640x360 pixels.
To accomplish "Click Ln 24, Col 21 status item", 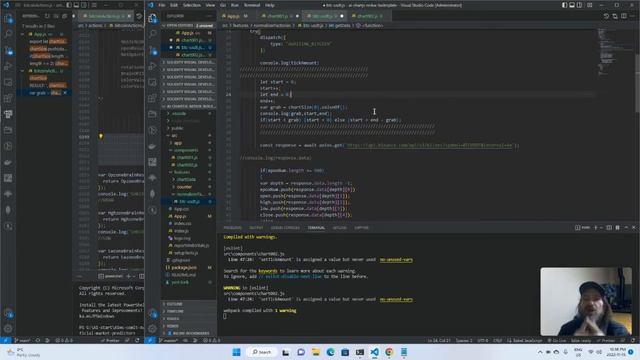I will click(439, 340).
